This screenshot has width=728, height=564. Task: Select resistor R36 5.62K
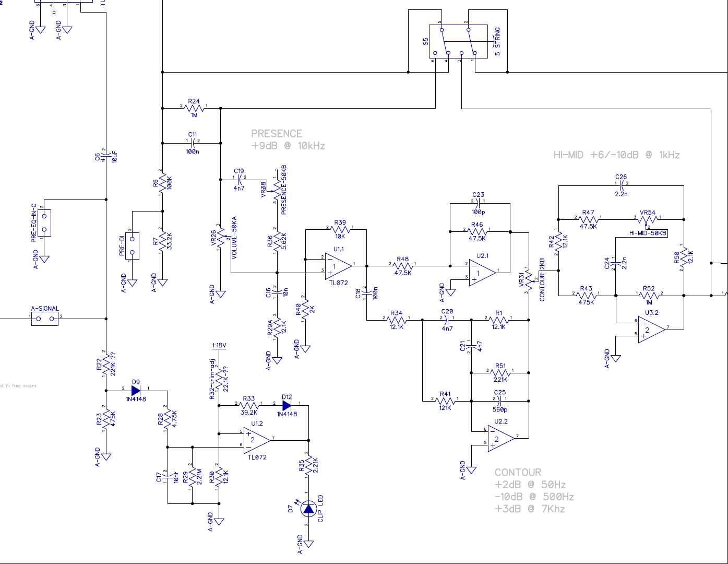pyautogui.click(x=277, y=241)
